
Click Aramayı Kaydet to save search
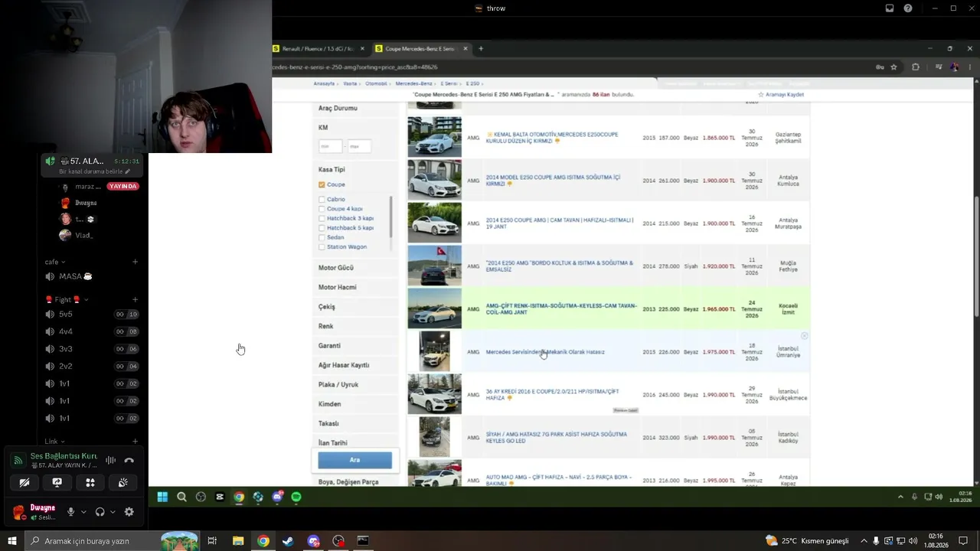781,94
